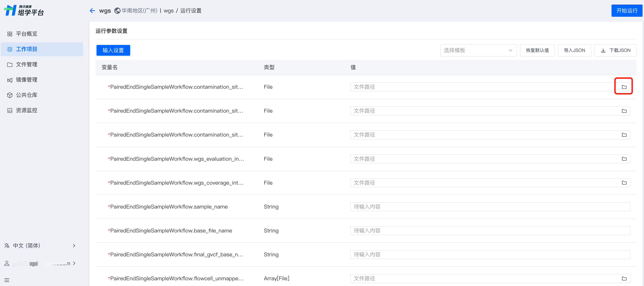The image size is (644, 286).
Task: Click the flowcell_unmappe 文件路径 input
Action: tap(490, 279)
